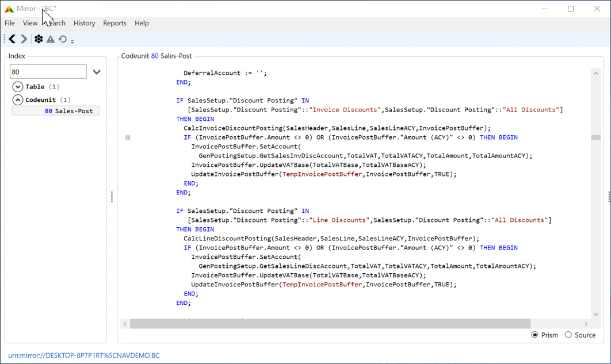Go forward with the right arrow icon

(24, 39)
